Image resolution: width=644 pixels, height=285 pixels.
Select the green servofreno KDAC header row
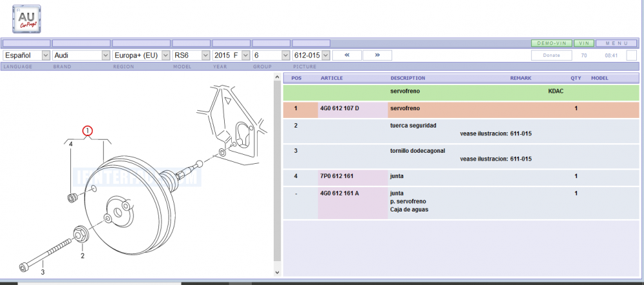pos(461,93)
